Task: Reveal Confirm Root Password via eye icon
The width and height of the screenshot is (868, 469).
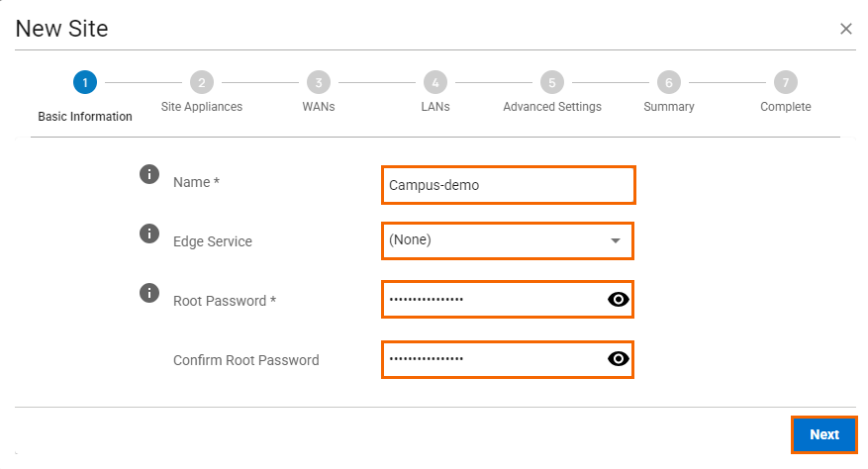Action: tap(618, 359)
